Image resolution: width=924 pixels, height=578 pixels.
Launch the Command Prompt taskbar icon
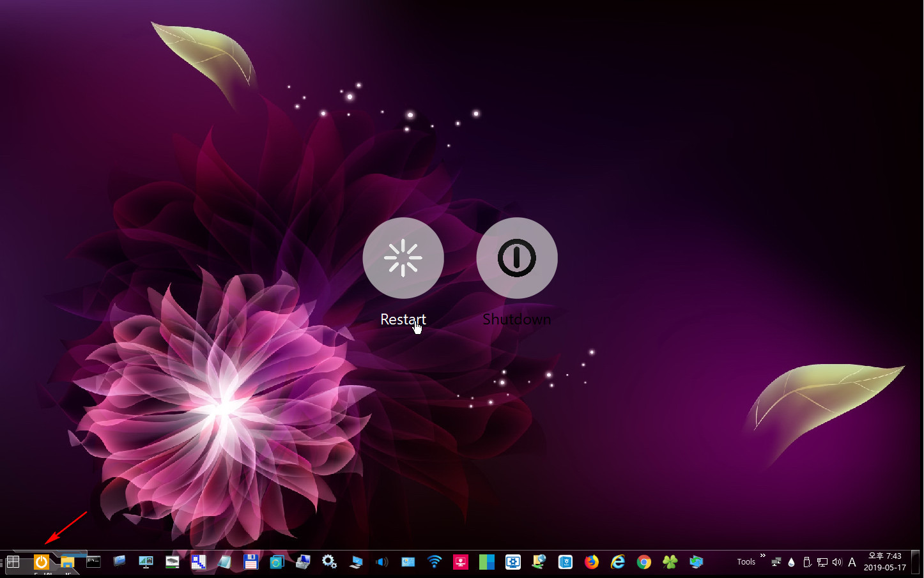point(94,562)
